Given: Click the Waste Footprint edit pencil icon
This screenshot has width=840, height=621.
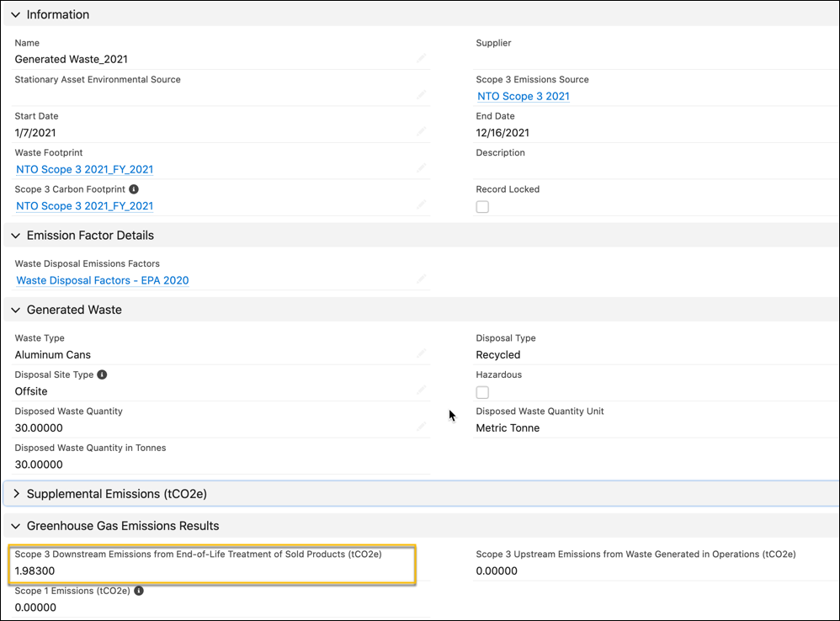Looking at the screenshot, I should pyautogui.click(x=422, y=168).
